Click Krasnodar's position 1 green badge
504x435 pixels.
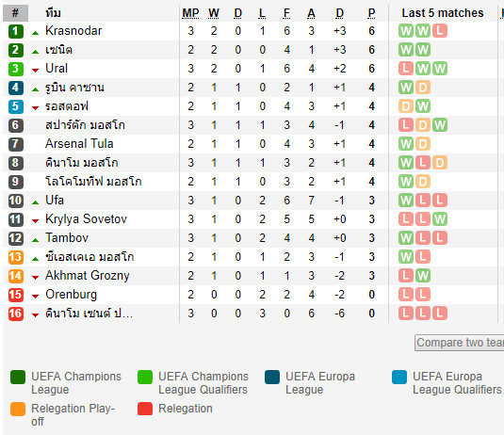click(15, 31)
